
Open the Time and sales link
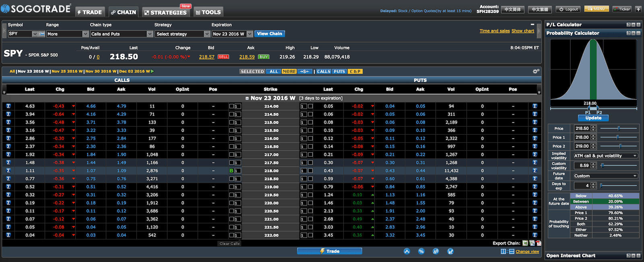click(494, 31)
